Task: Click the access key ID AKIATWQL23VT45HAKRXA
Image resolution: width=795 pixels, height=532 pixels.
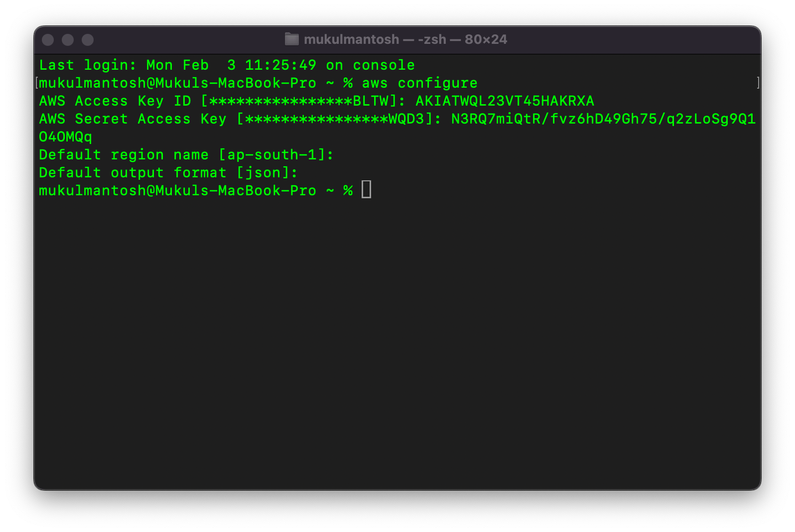Action: 505,101
